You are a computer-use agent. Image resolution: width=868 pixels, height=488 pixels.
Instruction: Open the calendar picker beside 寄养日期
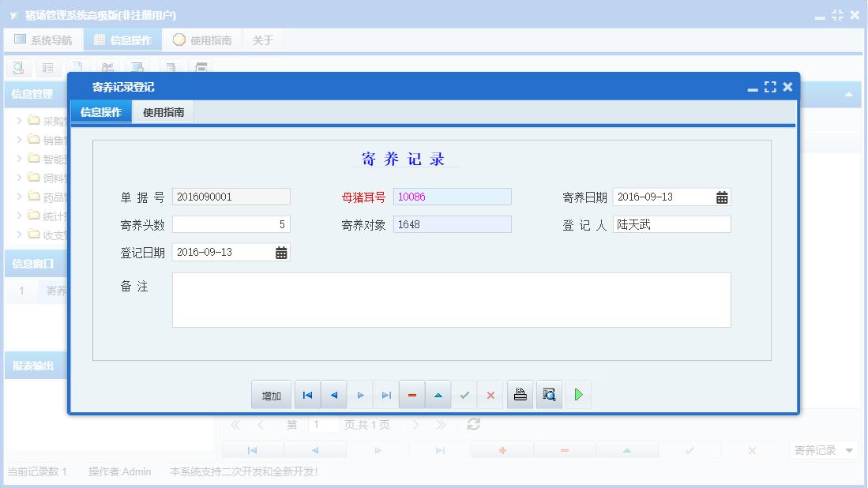[x=721, y=197]
